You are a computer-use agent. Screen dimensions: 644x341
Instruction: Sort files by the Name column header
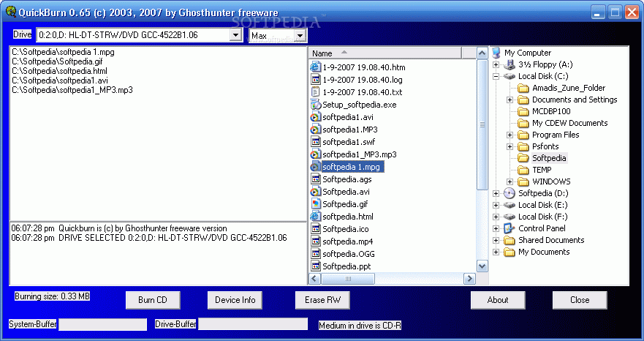385,53
